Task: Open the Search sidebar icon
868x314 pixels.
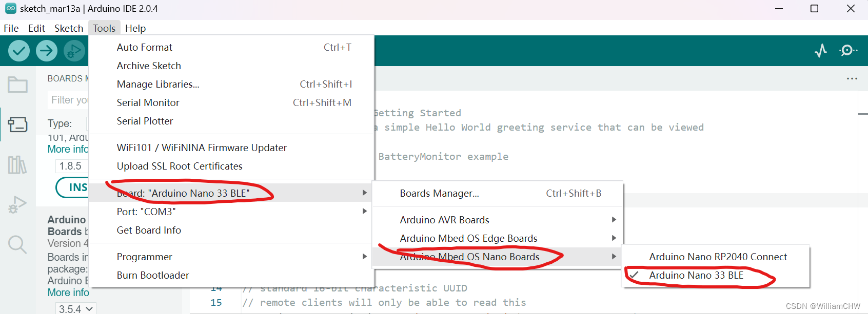Action: (x=17, y=244)
